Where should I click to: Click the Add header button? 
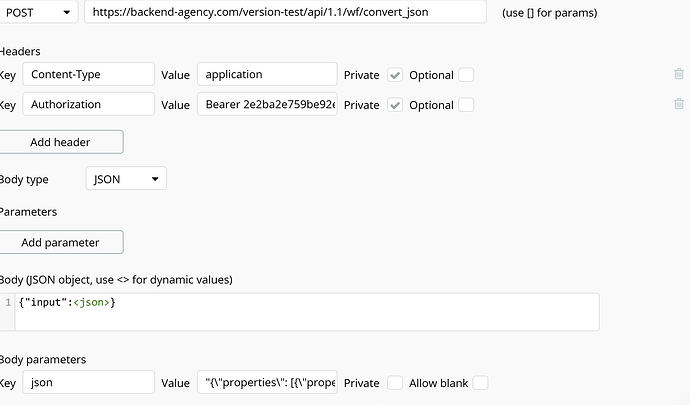60,142
